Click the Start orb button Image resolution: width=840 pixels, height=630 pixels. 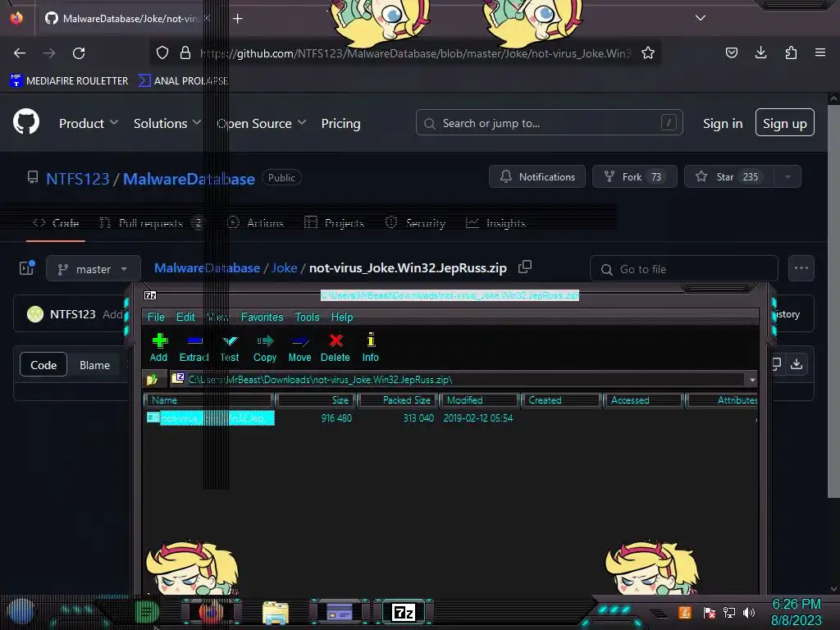(x=21, y=612)
